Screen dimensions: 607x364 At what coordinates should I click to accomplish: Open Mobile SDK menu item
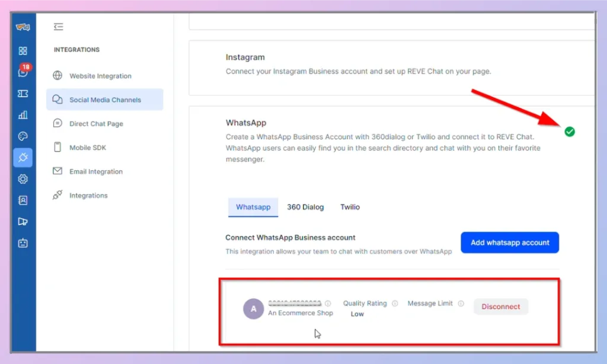click(104, 148)
